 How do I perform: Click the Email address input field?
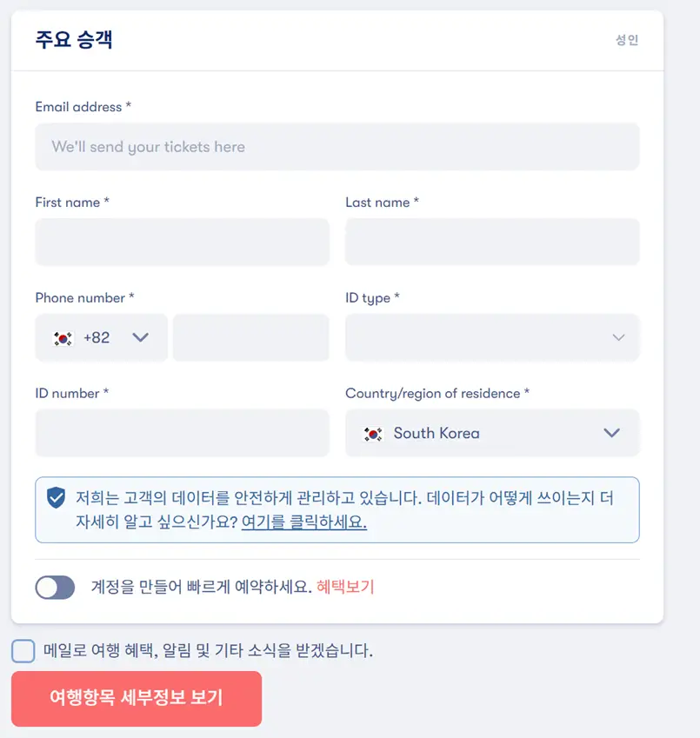click(337, 146)
